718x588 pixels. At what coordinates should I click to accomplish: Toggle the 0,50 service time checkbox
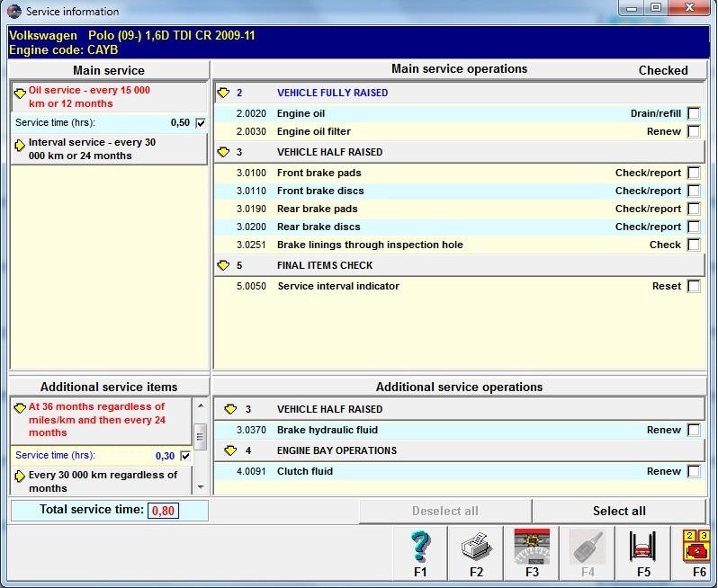(200, 123)
